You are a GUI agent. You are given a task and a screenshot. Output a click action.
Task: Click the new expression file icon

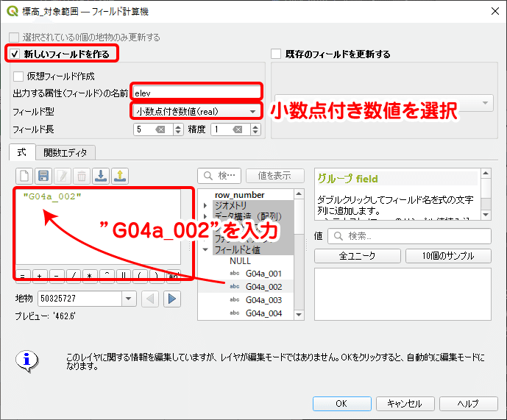pyautogui.click(x=24, y=176)
